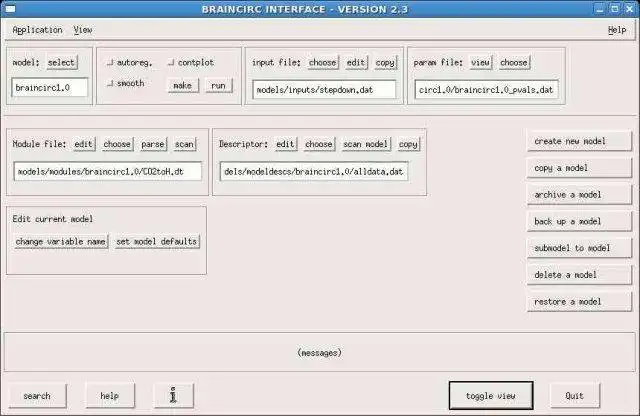Click copy a model button
The width and height of the screenshot is (640, 416).
point(579,168)
